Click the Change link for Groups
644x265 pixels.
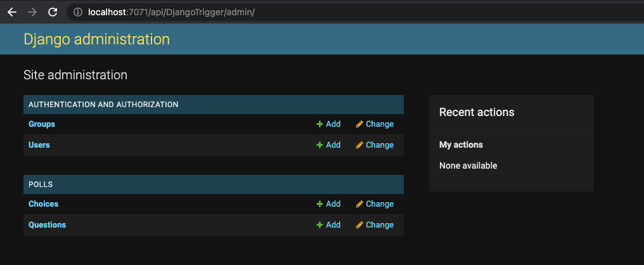coord(380,124)
